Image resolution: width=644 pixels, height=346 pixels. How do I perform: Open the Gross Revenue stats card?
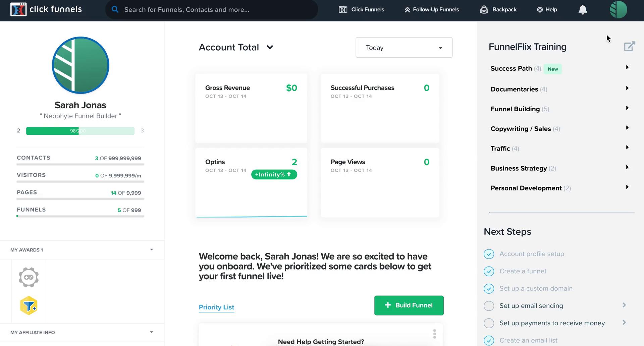[251, 108]
